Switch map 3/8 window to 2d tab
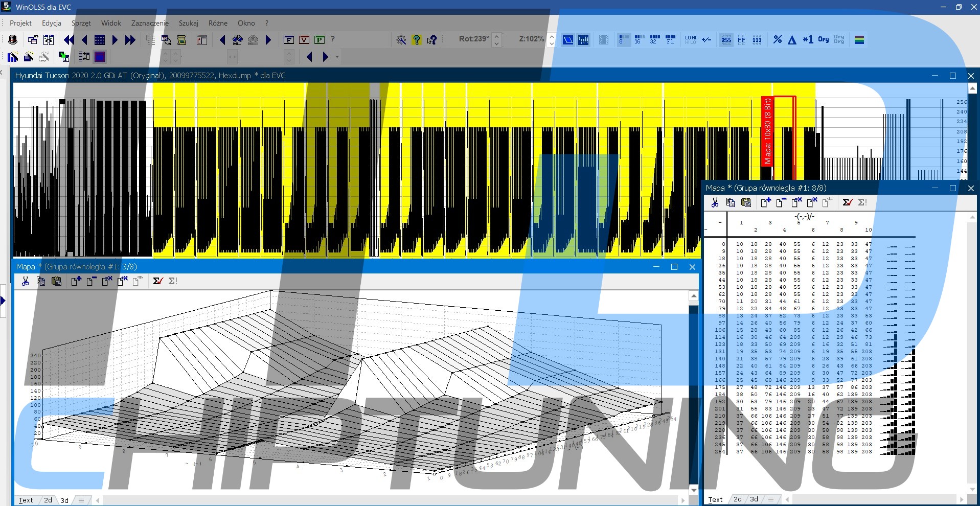 tap(48, 500)
